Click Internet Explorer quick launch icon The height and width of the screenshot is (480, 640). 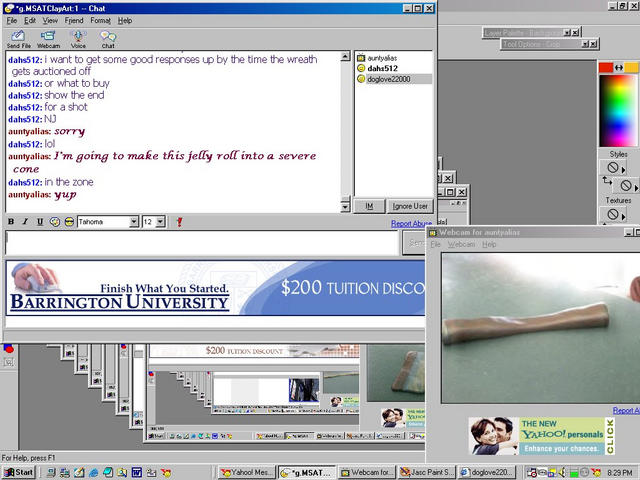tap(93, 473)
